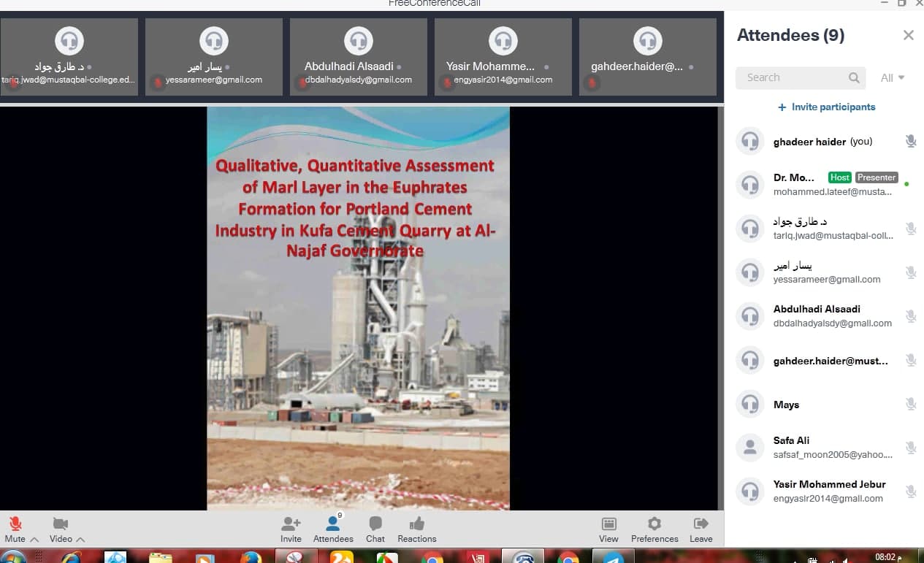Click the attendee Search field
924x563 pixels.
pyautogui.click(x=793, y=78)
